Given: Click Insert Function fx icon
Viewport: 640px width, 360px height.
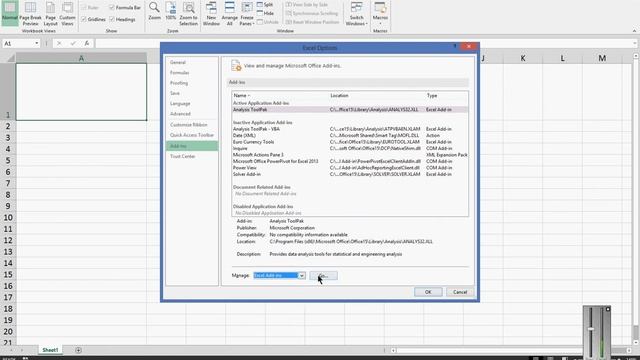Looking at the screenshot, I should (87, 43).
